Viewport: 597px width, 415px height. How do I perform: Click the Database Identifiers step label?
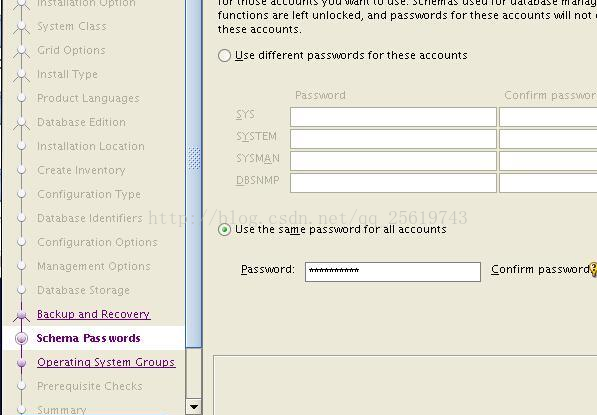coord(90,218)
